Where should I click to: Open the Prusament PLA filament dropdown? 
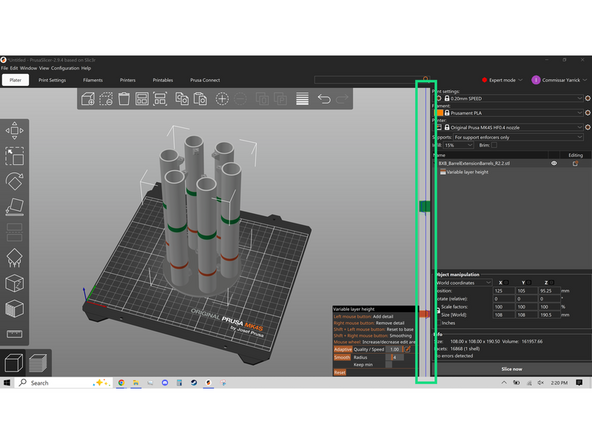pyautogui.click(x=512, y=113)
